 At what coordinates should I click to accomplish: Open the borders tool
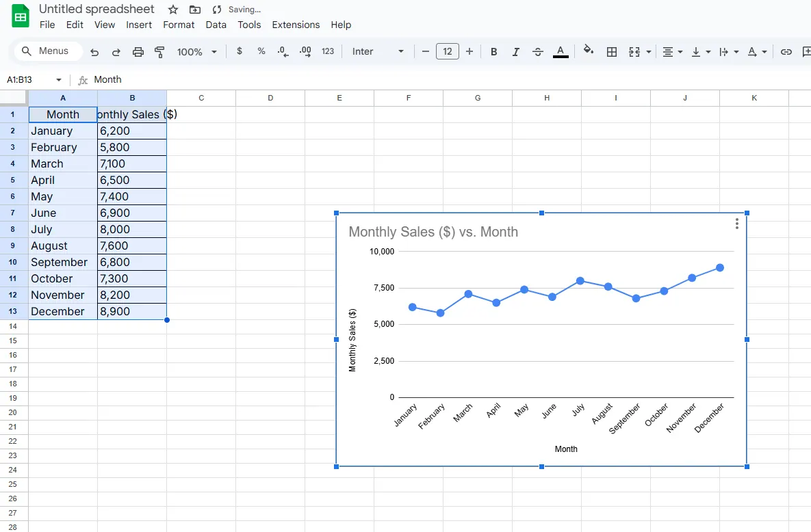(x=612, y=52)
